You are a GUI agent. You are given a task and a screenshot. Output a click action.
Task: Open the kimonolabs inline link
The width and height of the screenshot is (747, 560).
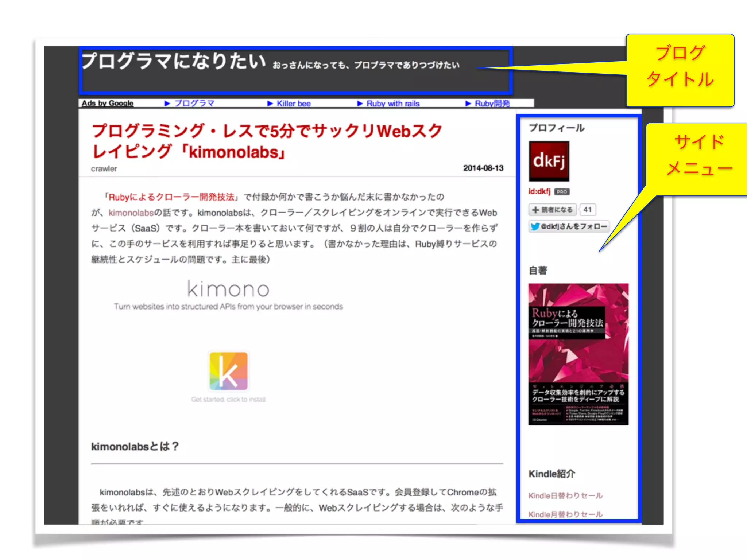131,213
